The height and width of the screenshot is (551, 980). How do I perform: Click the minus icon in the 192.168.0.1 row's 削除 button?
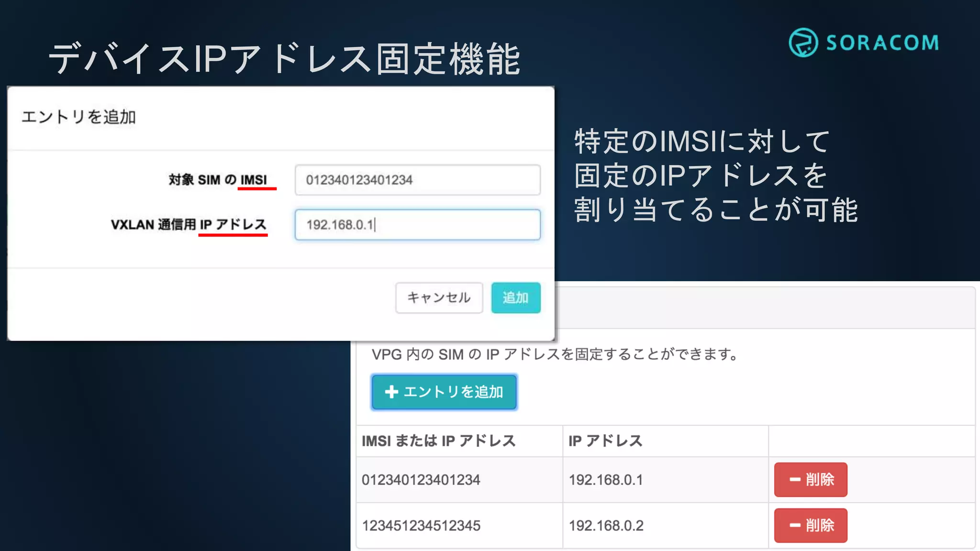click(795, 479)
